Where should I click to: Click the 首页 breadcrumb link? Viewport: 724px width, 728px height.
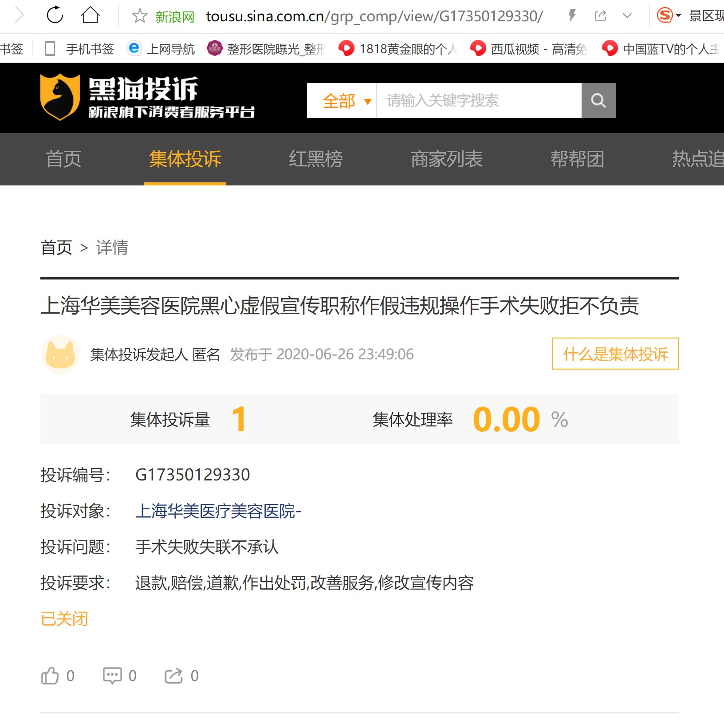56,248
